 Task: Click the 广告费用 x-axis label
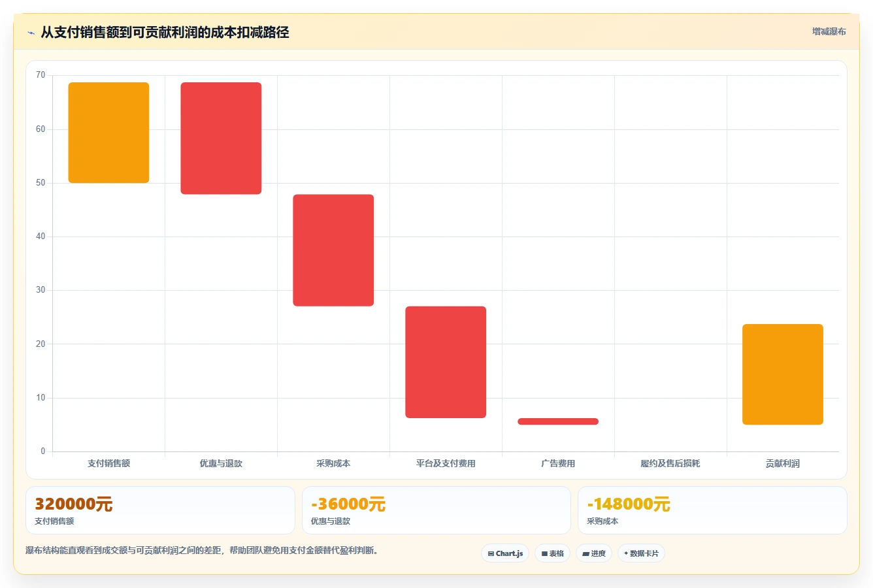coord(558,463)
